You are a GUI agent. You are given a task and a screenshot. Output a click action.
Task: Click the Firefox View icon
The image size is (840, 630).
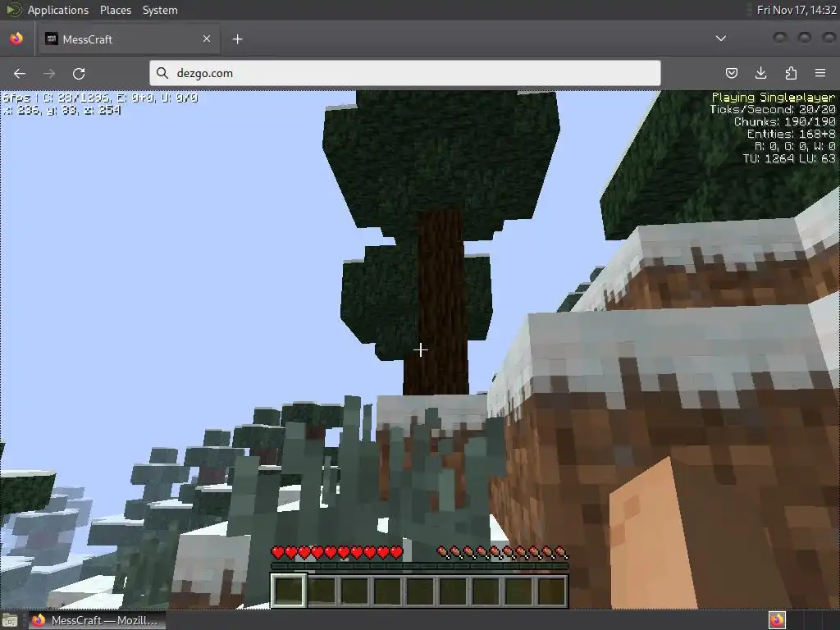point(16,39)
